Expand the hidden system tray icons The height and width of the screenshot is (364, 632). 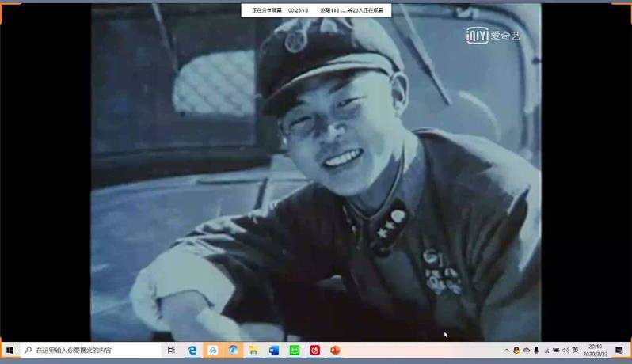[507, 350]
